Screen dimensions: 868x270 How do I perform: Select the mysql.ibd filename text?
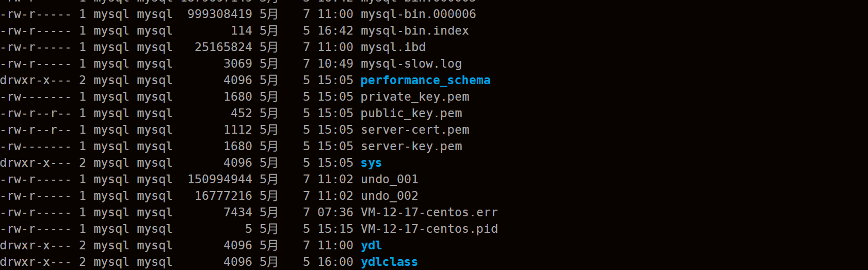coord(393,47)
